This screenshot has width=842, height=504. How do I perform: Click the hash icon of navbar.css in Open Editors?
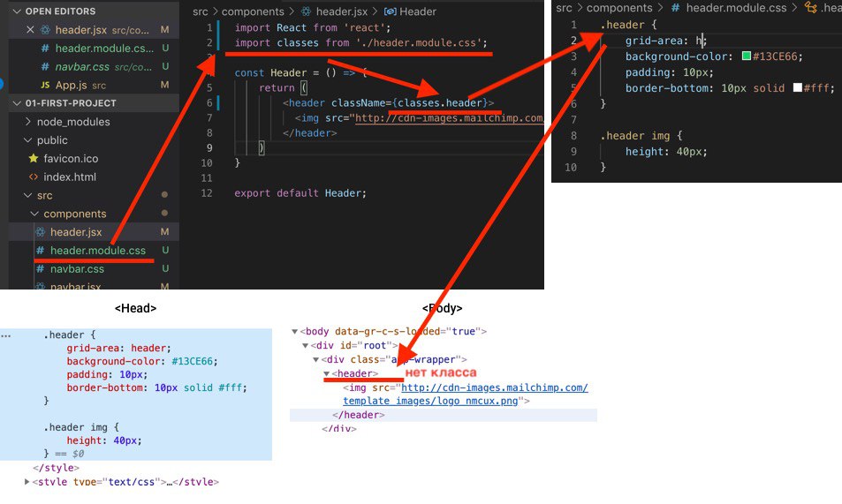[46, 66]
